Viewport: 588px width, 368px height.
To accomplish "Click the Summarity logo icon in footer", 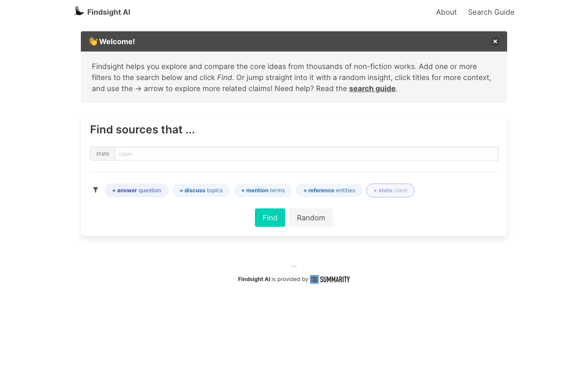I will tap(314, 279).
